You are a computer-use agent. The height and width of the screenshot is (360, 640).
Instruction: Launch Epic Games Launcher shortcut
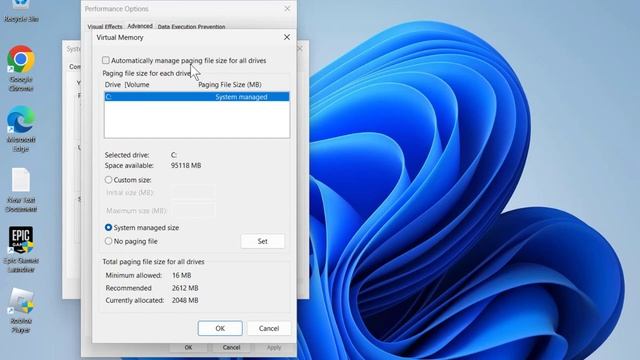[x=21, y=250]
